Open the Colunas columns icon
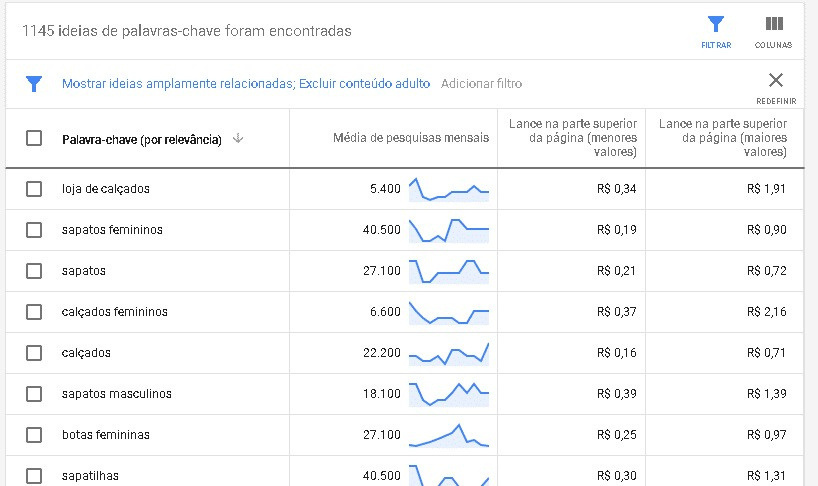Screen dimensions: 818x486 [773, 25]
